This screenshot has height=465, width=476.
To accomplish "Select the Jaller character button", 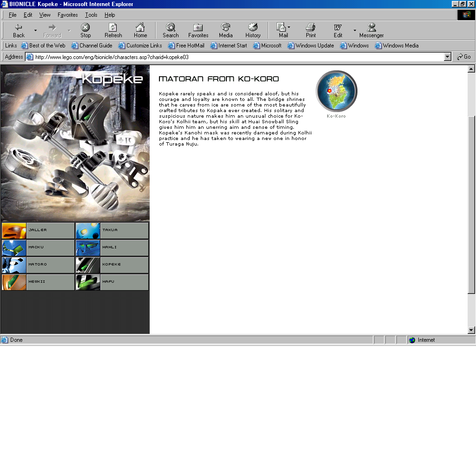I will 38,231.
